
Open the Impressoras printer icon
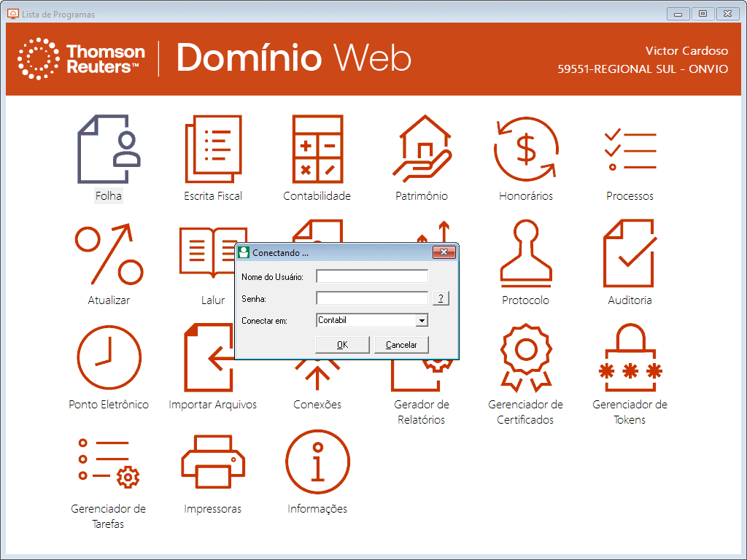(x=213, y=462)
